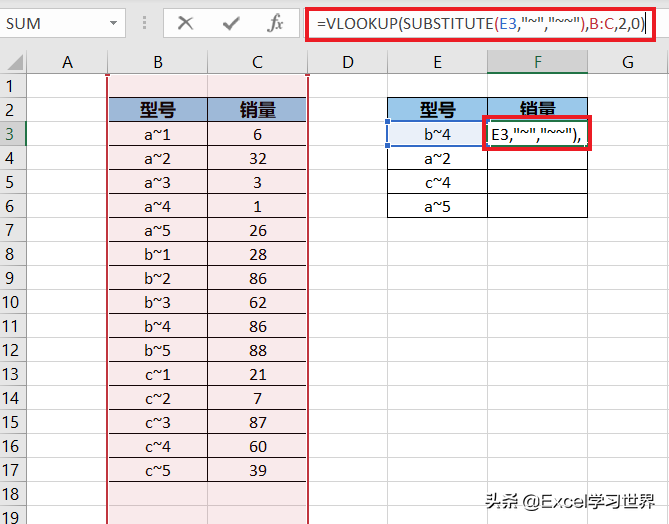Cancel the formula entry with the X icon
The image size is (669, 524).
pyautogui.click(x=185, y=23)
